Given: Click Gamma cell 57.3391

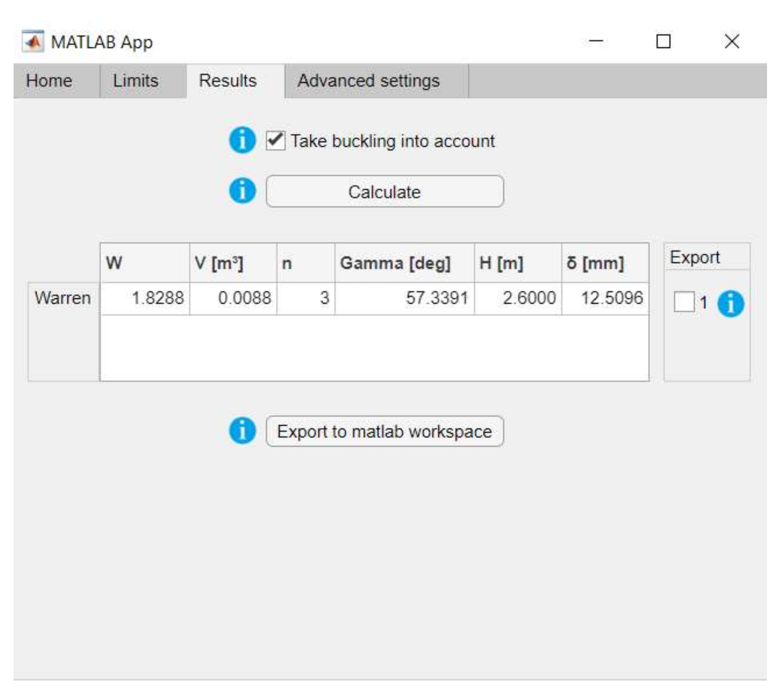Looking at the screenshot, I should [405, 298].
